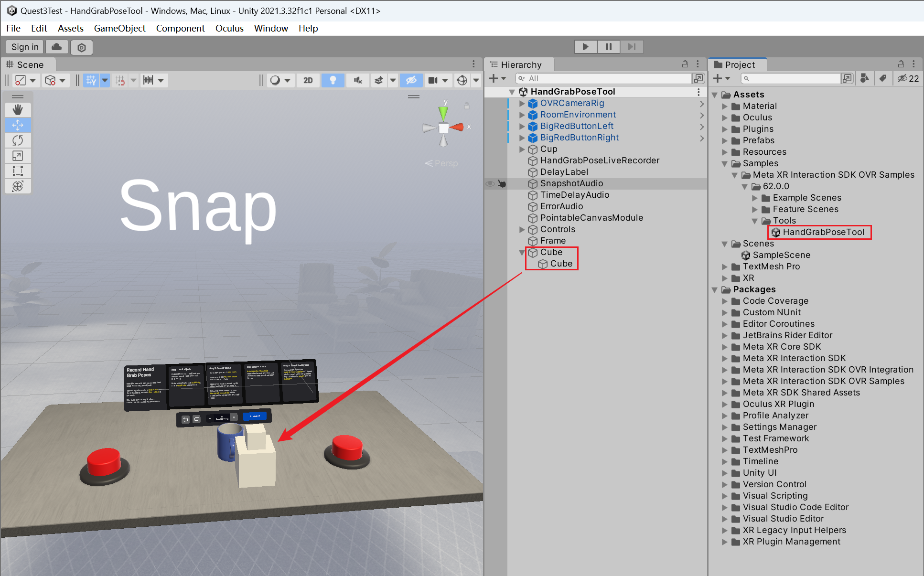The height and width of the screenshot is (576, 924).
Task: Select the Rotate tool
Action: pos(18,140)
